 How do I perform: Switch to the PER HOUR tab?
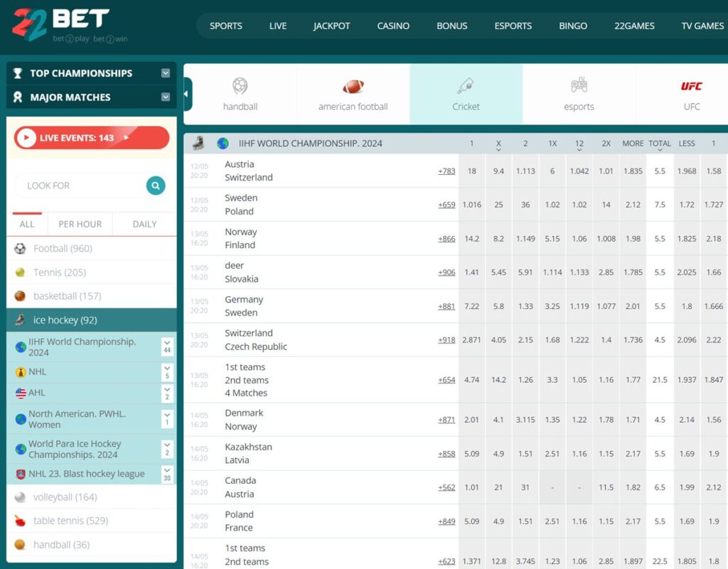80,224
